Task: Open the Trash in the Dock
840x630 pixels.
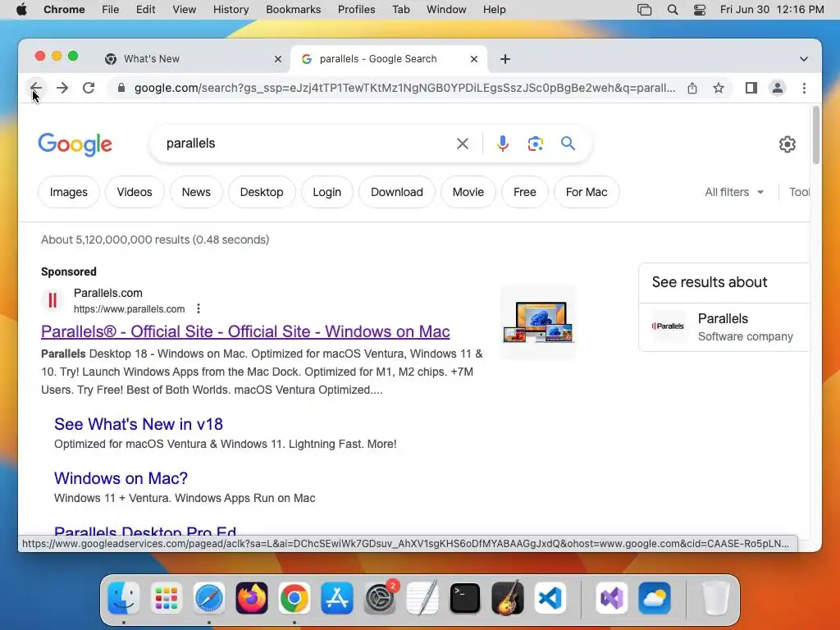Action: pyautogui.click(x=715, y=598)
